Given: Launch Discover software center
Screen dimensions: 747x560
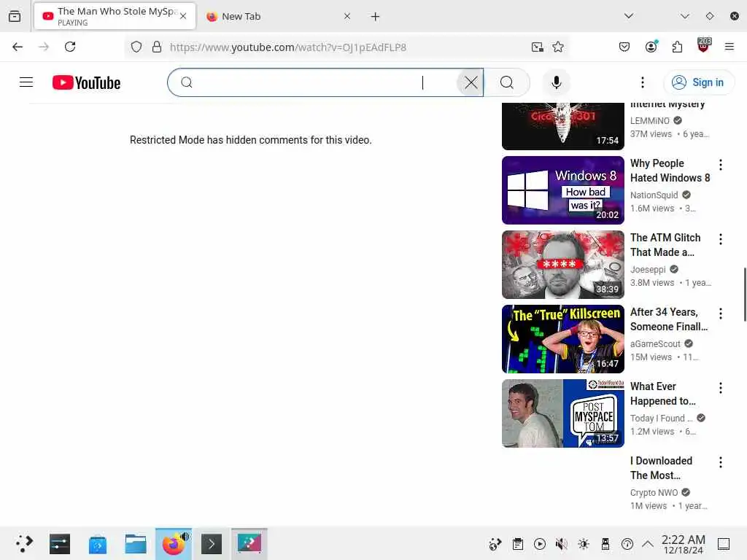Looking at the screenshot, I should (98, 543).
